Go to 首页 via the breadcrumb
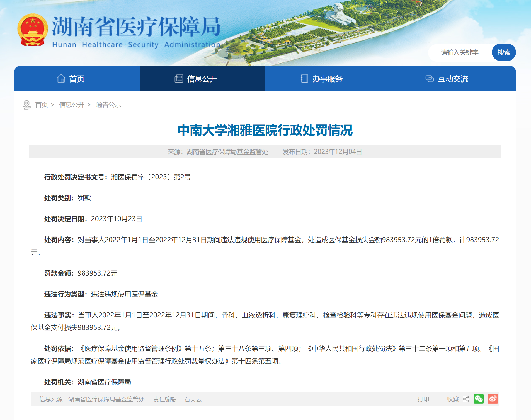 tap(42, 105)
